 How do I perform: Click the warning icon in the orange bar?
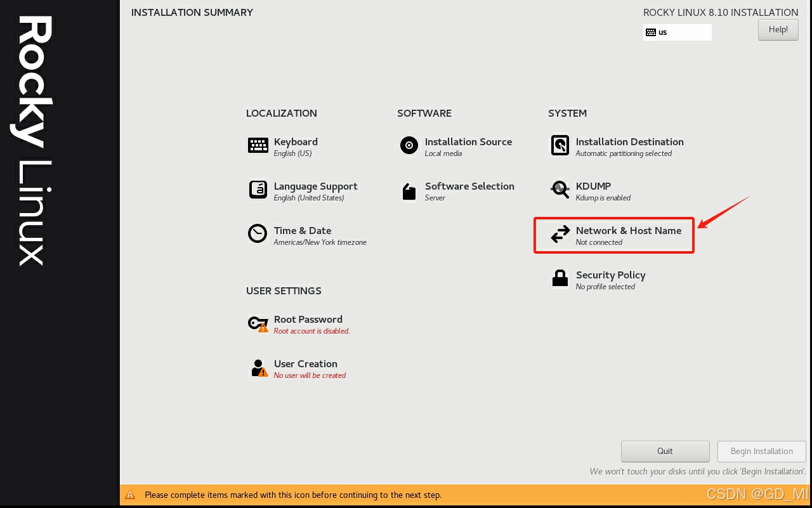click(130, 495)
